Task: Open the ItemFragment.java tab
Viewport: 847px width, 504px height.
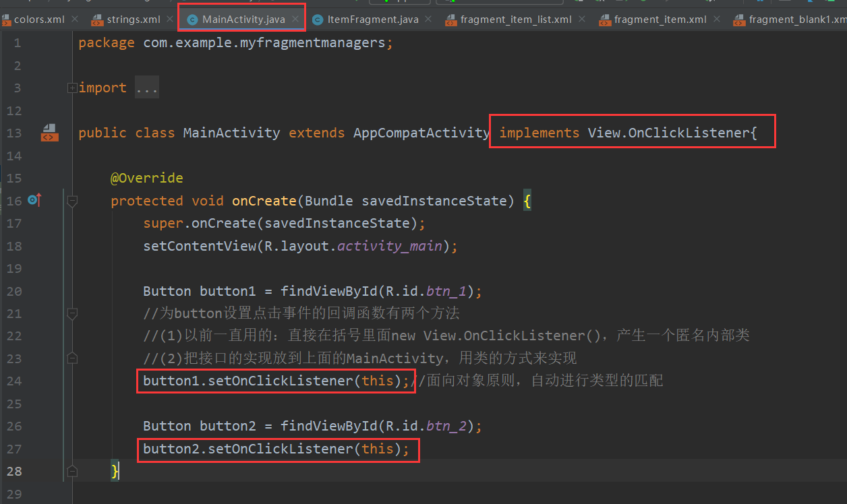Action: [x=373, y=20]
